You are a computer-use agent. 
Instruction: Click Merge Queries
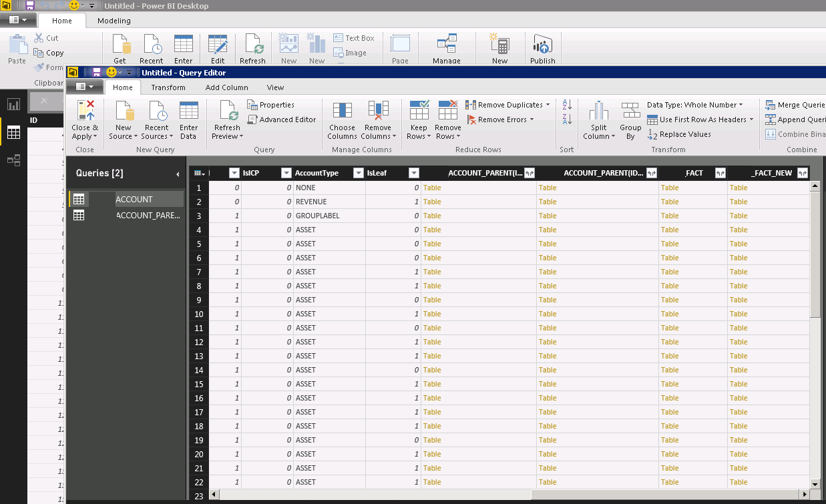795,105
